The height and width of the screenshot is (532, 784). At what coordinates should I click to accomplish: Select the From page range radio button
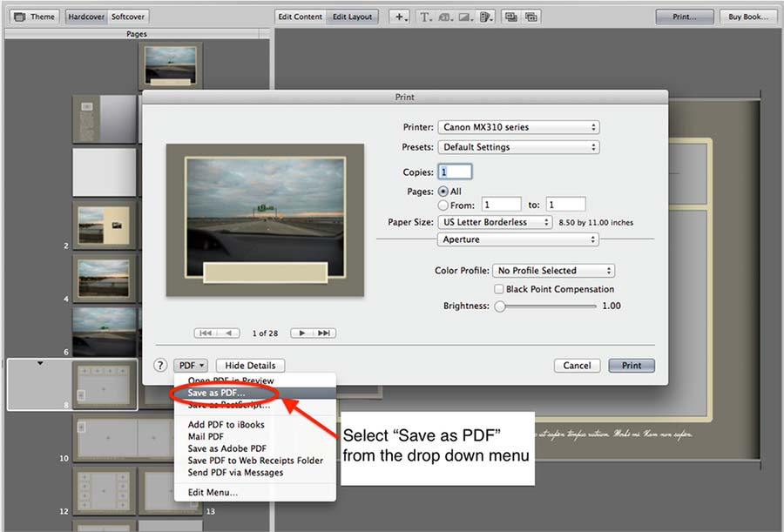tap(443, 205)
